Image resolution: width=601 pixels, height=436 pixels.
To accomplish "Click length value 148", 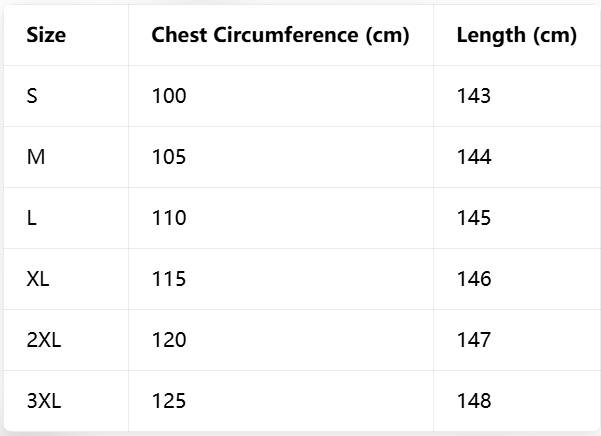I will [x=474, y=401].
